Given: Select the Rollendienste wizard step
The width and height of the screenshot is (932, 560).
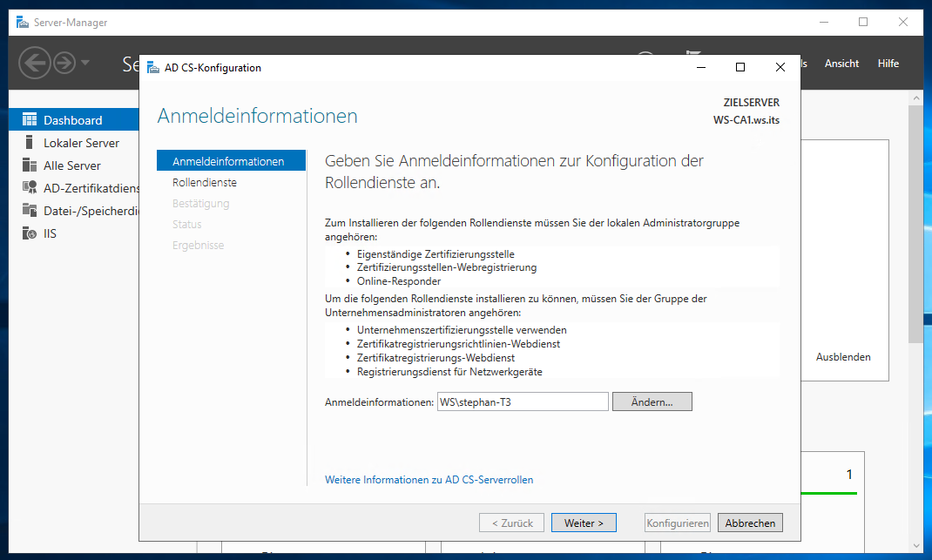Looking at the screenshot, I should [205, 183].
